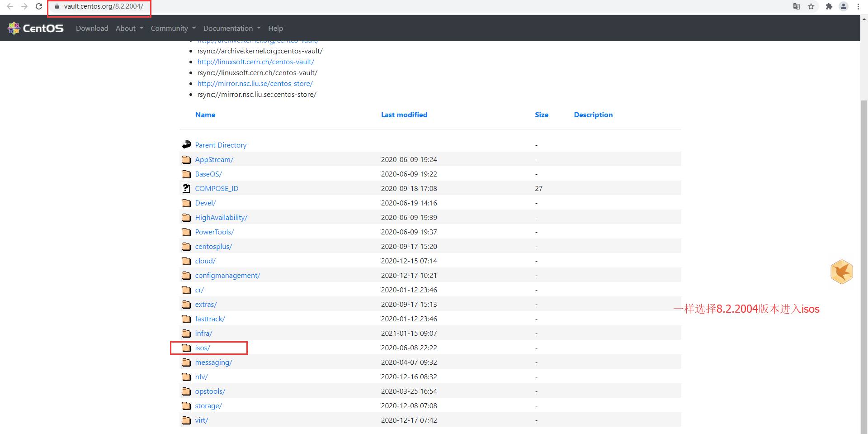This screenshot has height=434, width=868.
Task: Open the messaging/ directory link
Action: coord(214,362)
